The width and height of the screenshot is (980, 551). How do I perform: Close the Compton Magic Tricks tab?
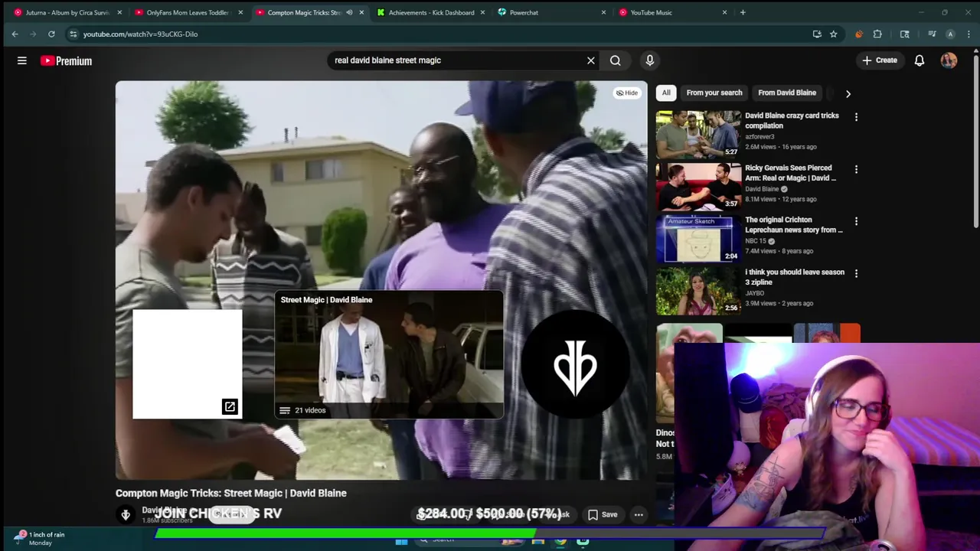361,12
